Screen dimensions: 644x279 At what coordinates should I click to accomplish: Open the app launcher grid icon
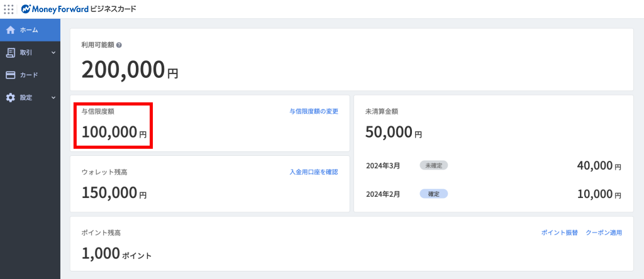click(x=9, y=9)
